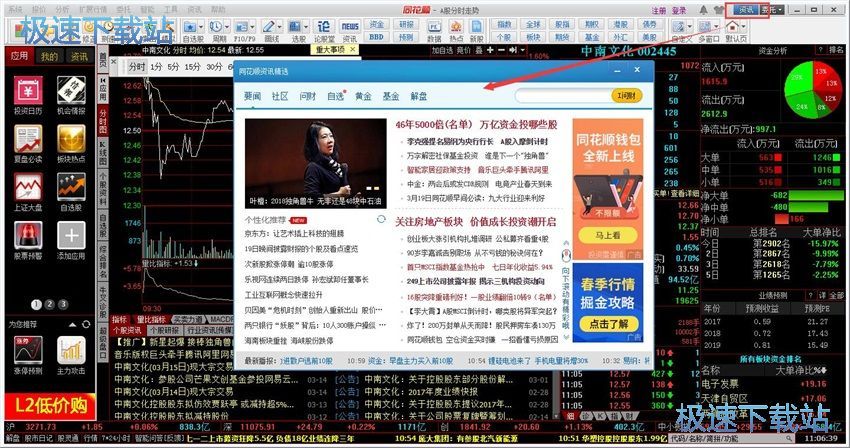The width and height of the screenshot is (850, 448).
Task: Click the plus zoom icon above chart
Action: [490, 50]
